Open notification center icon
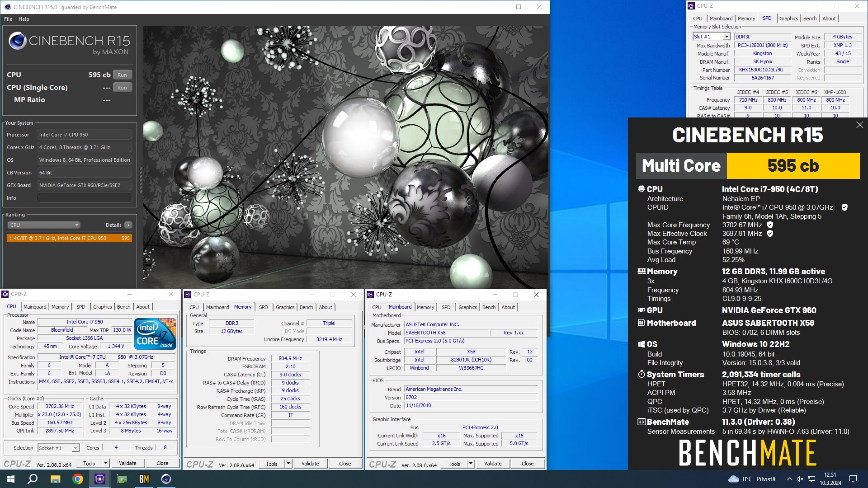This screenshot has width=868, height=488. pos(853,479)
